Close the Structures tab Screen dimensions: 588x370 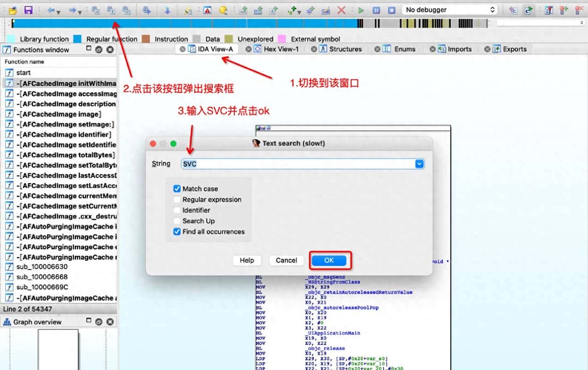314,49
